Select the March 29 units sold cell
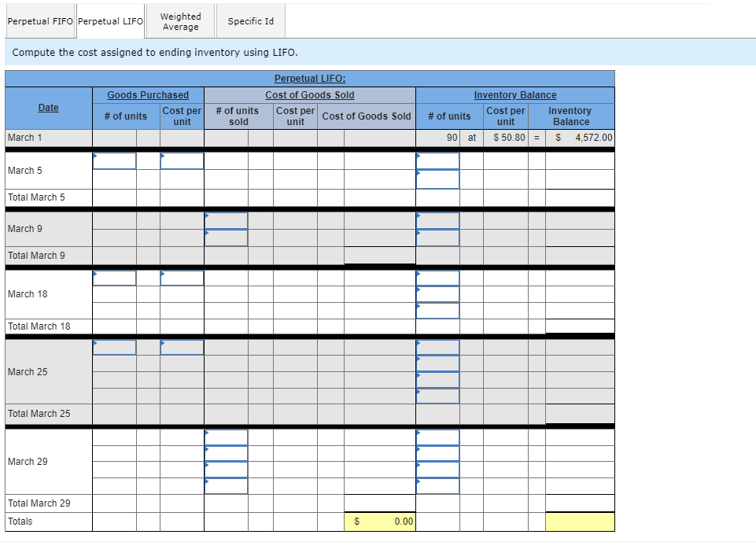The width and height of the screenshot is (756, 542). (x=226, y=437)
